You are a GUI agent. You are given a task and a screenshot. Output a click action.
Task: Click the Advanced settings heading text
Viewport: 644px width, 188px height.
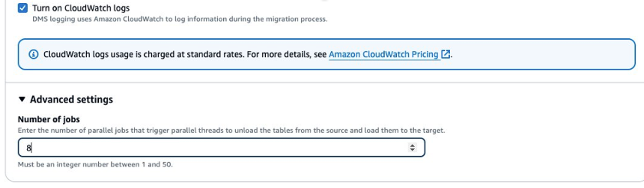coord(72,99)
